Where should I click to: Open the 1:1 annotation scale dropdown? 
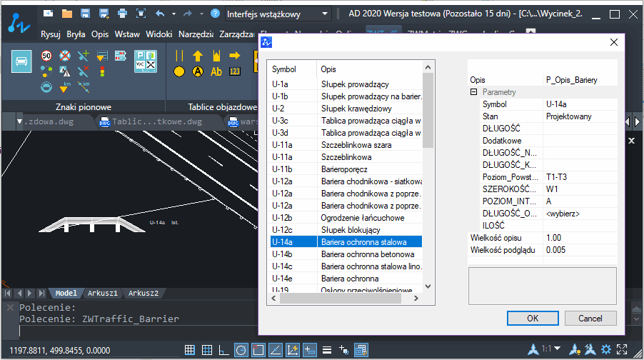[551, 349]
